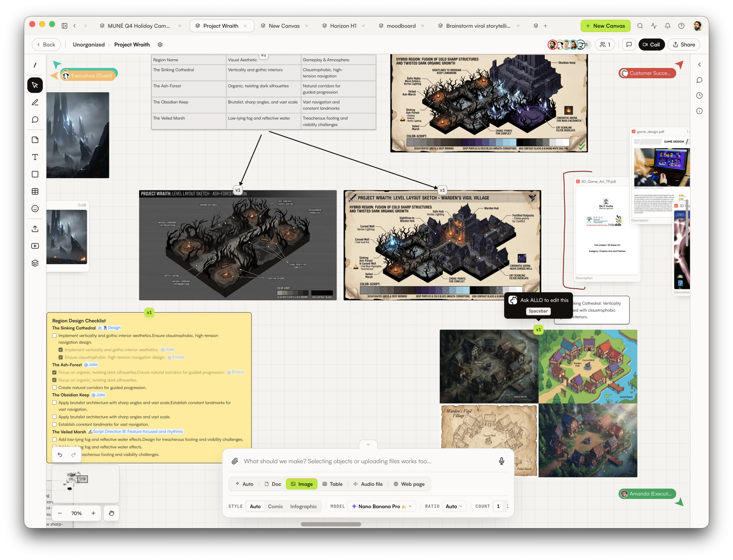Screen dimensions: 733x560
Task: Open notifications bell
Action: 668,26
